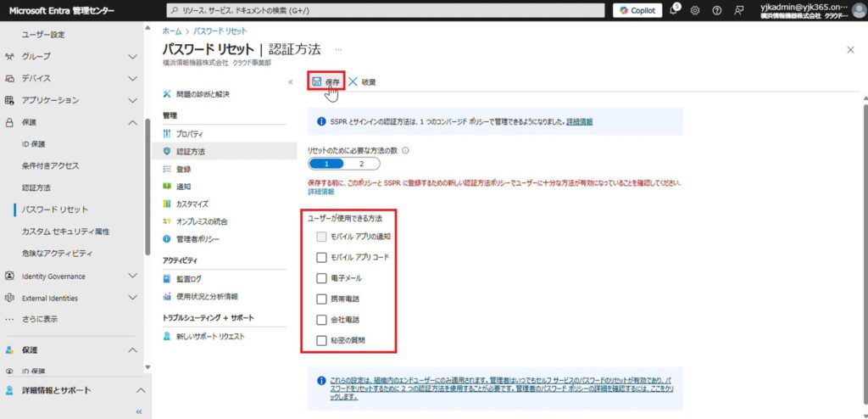Image resolution: width=868 pixels, height=419 pixels.
Task: Expand the グループ sidebar chevron
Action: (x=132, y=57)
